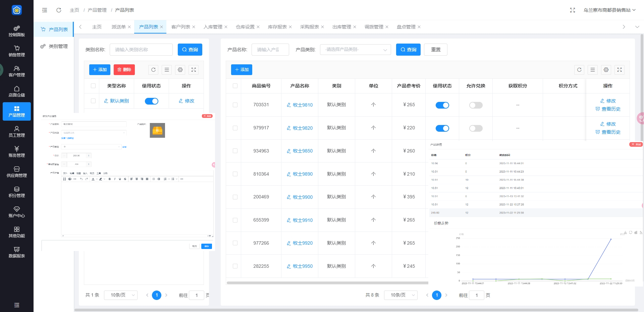Image resolution: width=644 pixels, height=312 pixels.
Task: Open the 产品类别 dropdown filter
Action: point(355,50)
